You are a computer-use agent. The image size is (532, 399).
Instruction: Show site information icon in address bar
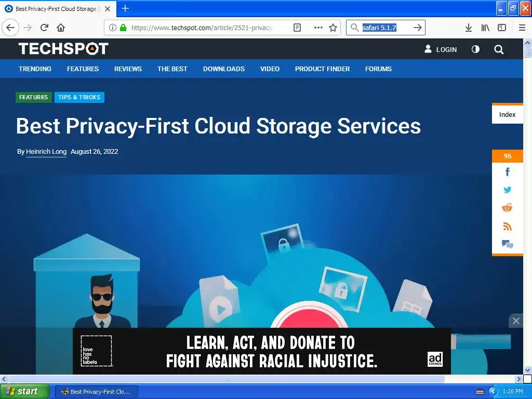[x=112, y=28]
